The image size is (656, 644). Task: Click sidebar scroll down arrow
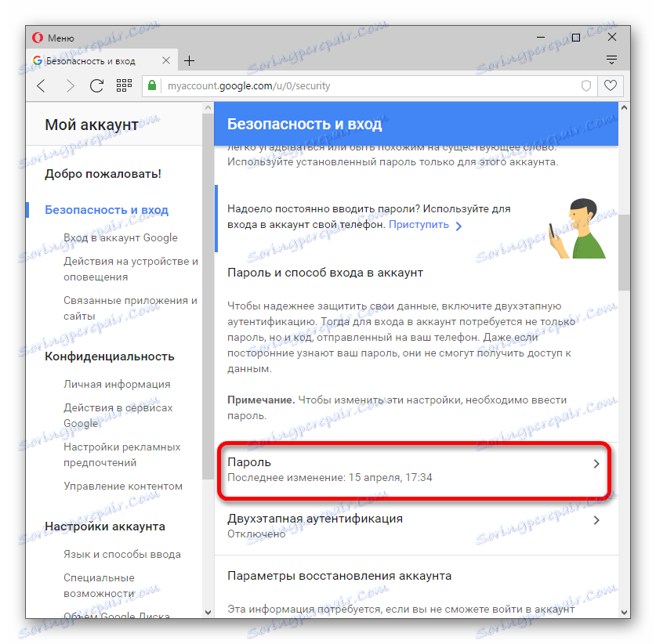(208, 612)
